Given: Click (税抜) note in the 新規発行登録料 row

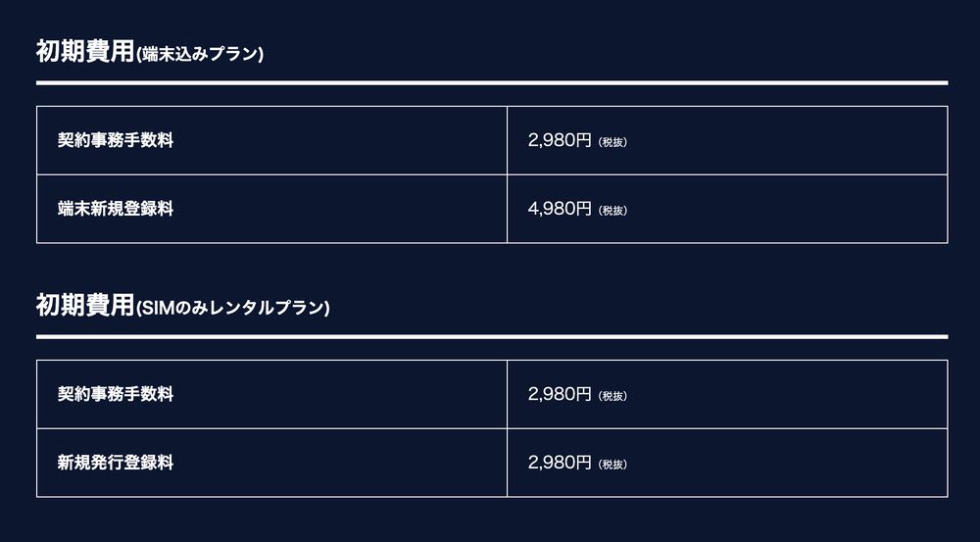Looking at the screenshot, I should 612,465.
